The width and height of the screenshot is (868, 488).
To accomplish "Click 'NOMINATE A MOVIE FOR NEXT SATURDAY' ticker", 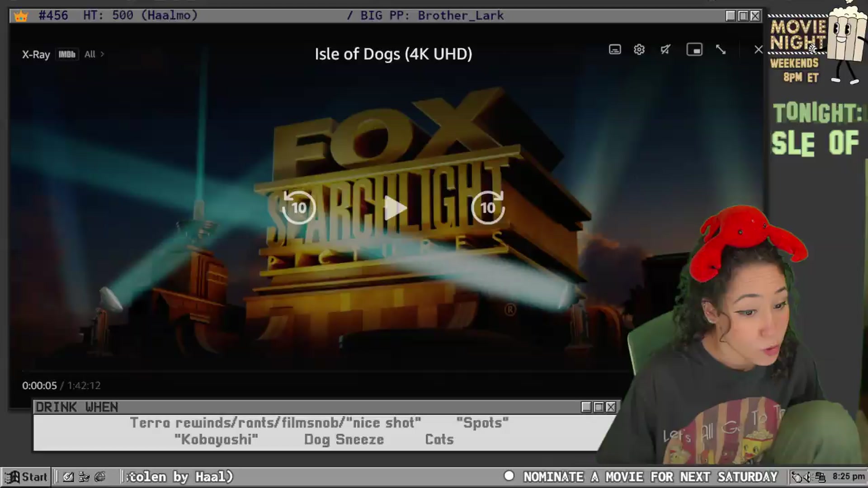I will pyautogui.click(x=651, y=477).
